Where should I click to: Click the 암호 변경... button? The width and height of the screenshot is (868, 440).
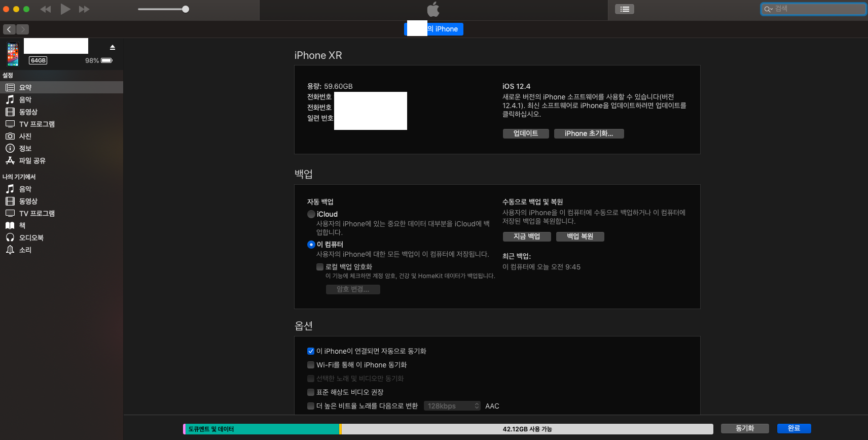(x=353, y=289)
